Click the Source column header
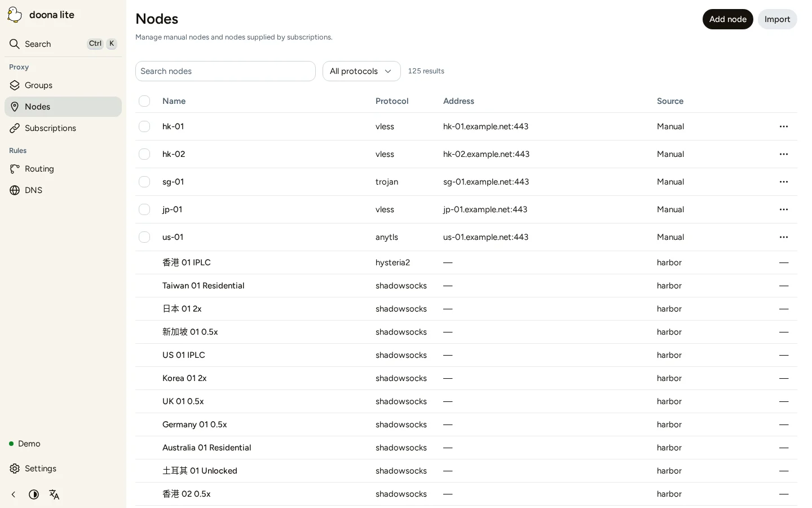This screenshot has width=812, height=508. 670,101
